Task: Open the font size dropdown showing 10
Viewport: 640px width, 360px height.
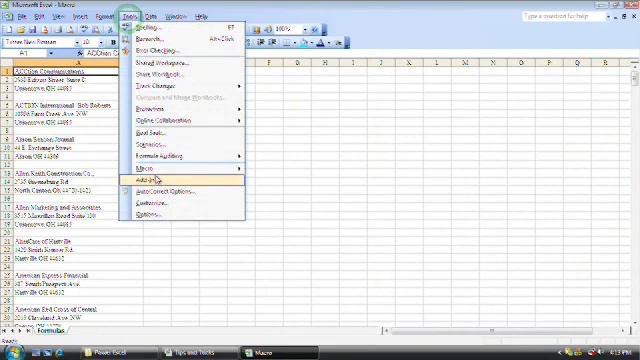Action: pyautogui.click(x=101, y=42)
